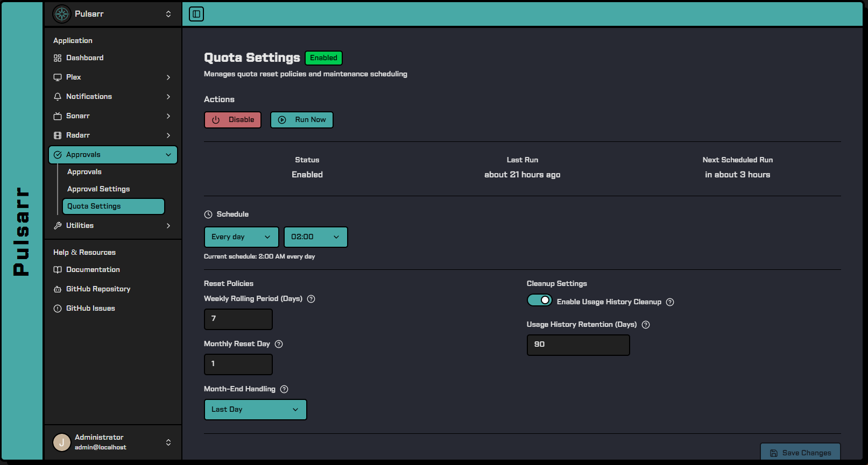
Task: Show help for Enable Usage History Cleanup
Action: click(x=670, y=302)
